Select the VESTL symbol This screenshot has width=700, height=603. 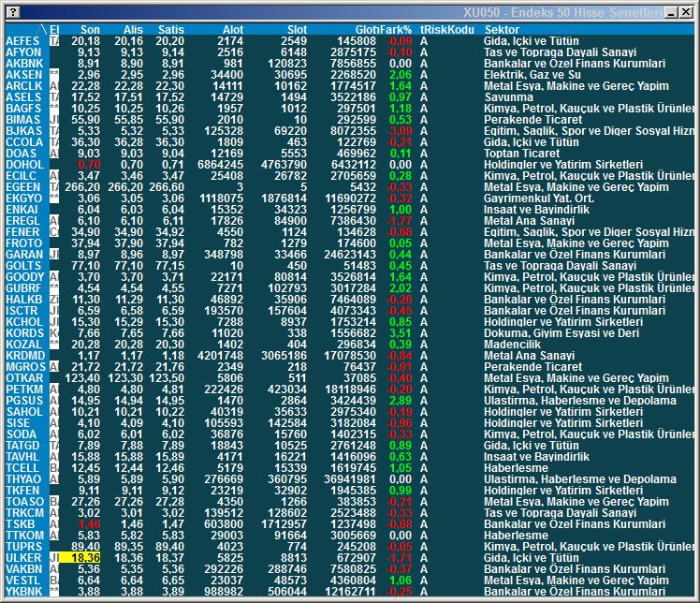pyautogui.click(x=22, y=581)
